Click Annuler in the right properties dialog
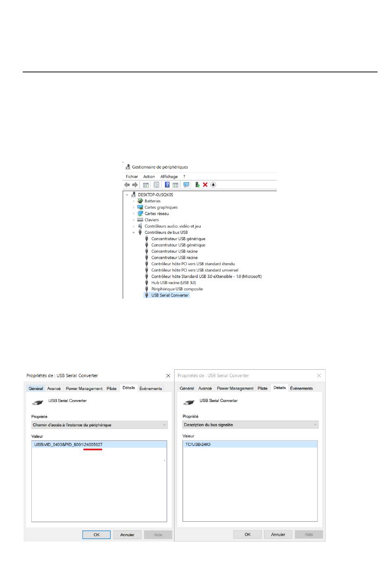Screen dimensions: 392x573 click(278, 535)
